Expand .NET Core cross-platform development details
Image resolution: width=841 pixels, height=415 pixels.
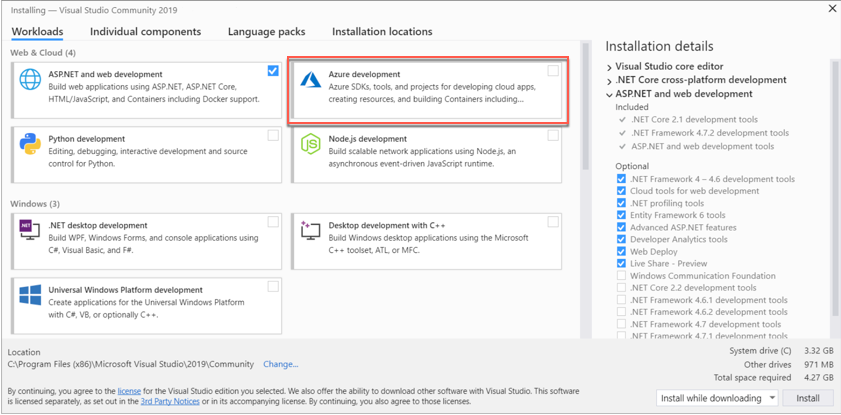pos(609,80)
